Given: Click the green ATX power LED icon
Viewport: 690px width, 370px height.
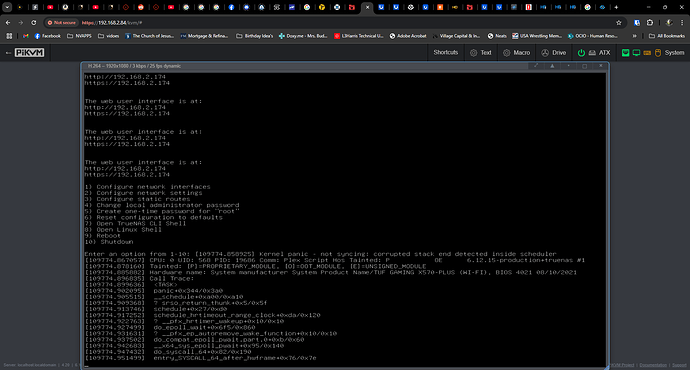Looking at the screenshot, I should tap(581, 53).
